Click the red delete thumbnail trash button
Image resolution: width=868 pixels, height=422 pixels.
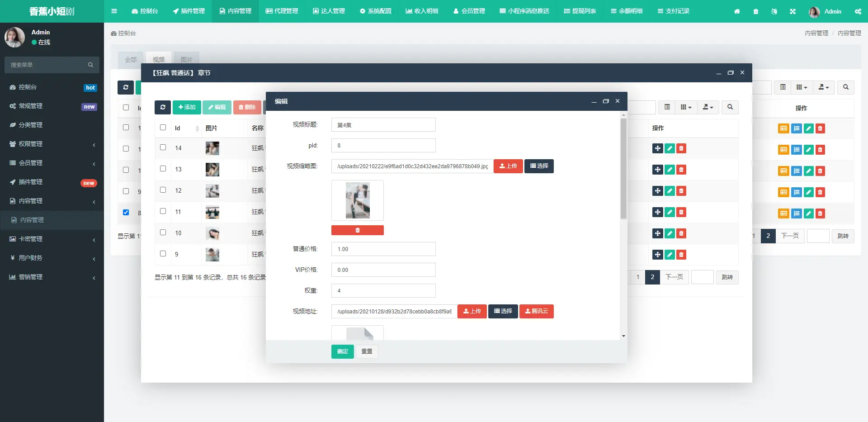(357, 230)
